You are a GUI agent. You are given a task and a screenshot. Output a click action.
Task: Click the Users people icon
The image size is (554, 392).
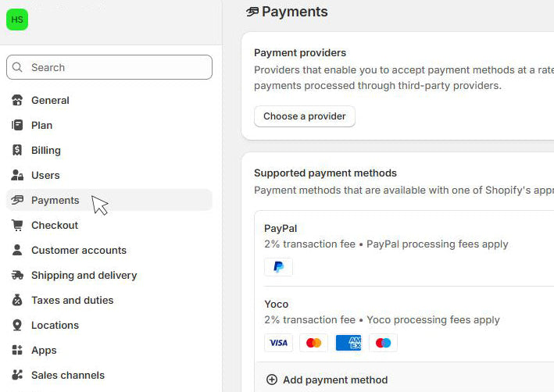(17, 175)
